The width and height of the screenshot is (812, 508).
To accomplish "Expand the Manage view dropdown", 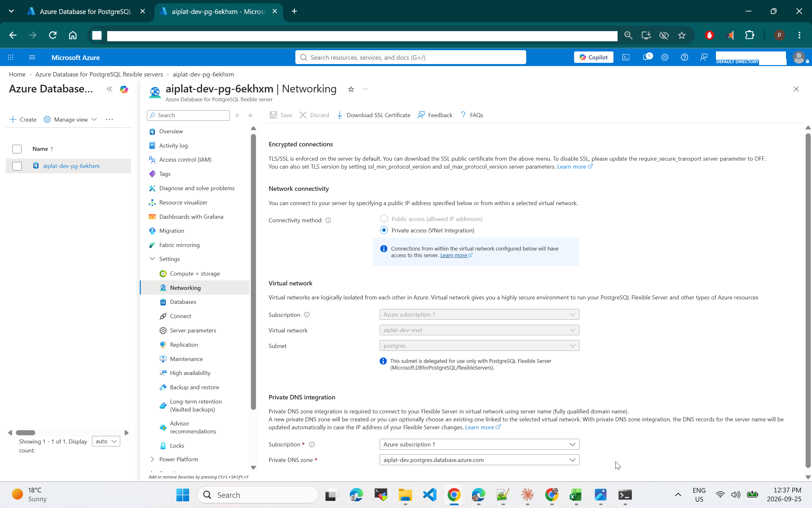I will [x=70, y=120].
